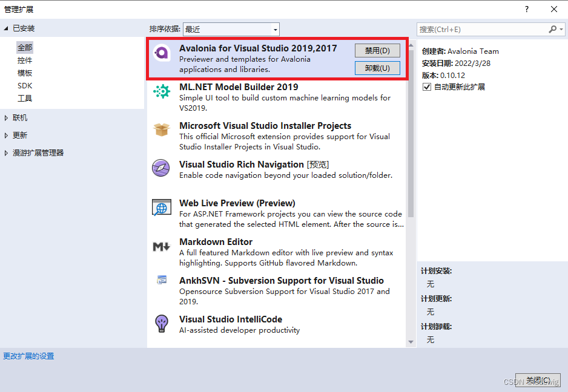Expand the 漫游扩展管理器 section

(x=6, y=153)
